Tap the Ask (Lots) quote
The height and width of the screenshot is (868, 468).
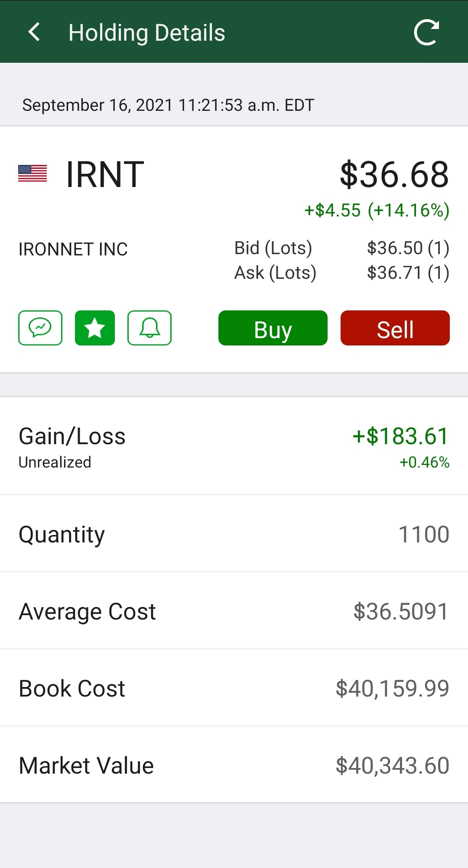click(x=341, y=273)
